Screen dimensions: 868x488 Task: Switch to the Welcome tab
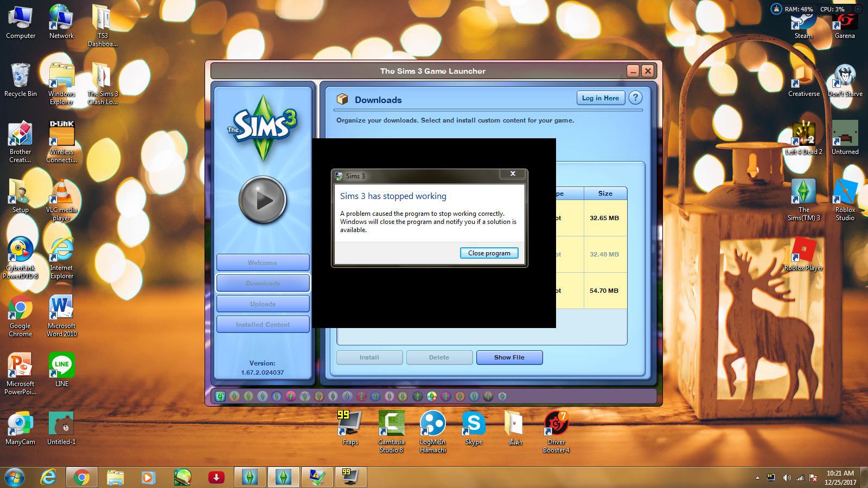pyautogui.click(x=263, y=263)
